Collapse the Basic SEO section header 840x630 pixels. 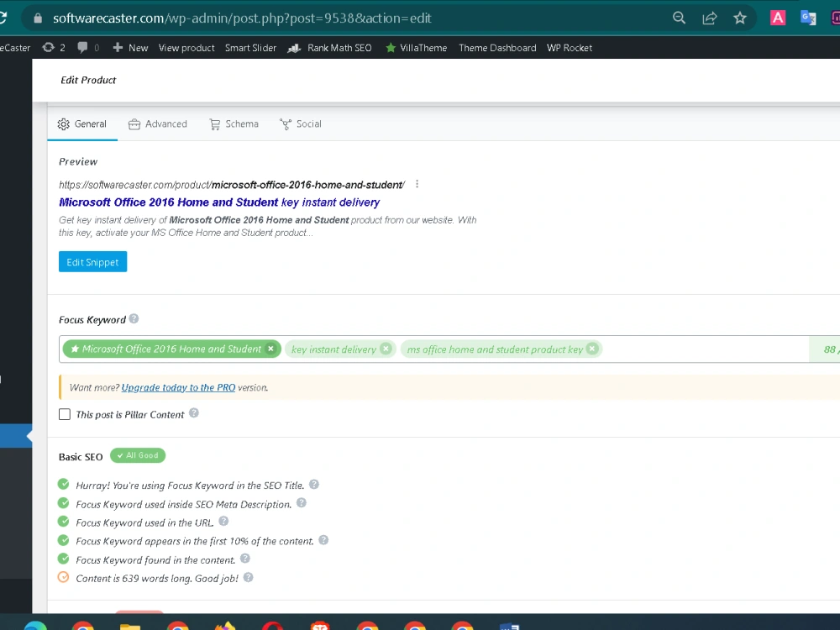click(81, 457)
